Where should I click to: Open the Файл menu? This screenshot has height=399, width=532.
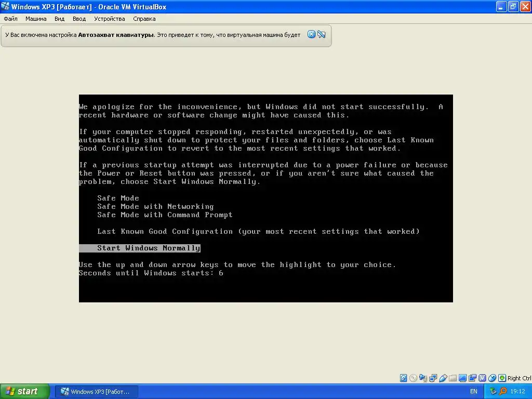(x=10, y=19)
